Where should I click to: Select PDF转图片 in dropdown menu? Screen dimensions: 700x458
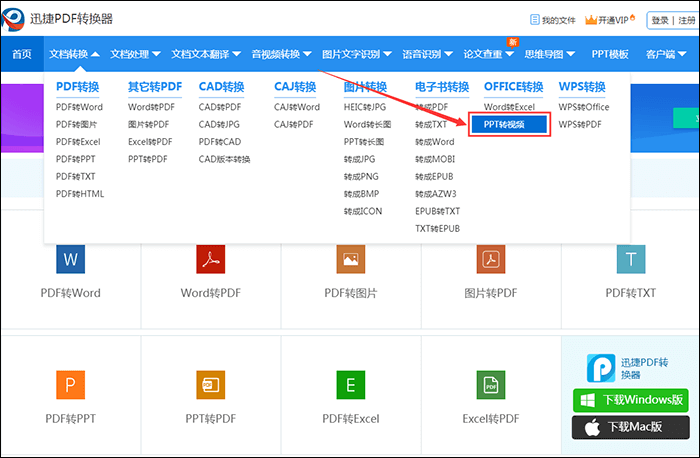76,125
